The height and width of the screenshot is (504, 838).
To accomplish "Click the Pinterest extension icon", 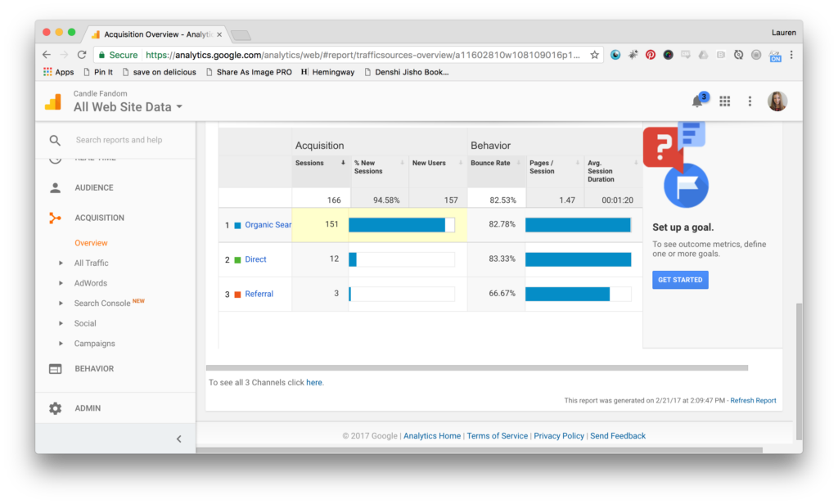I will point(651,55).
